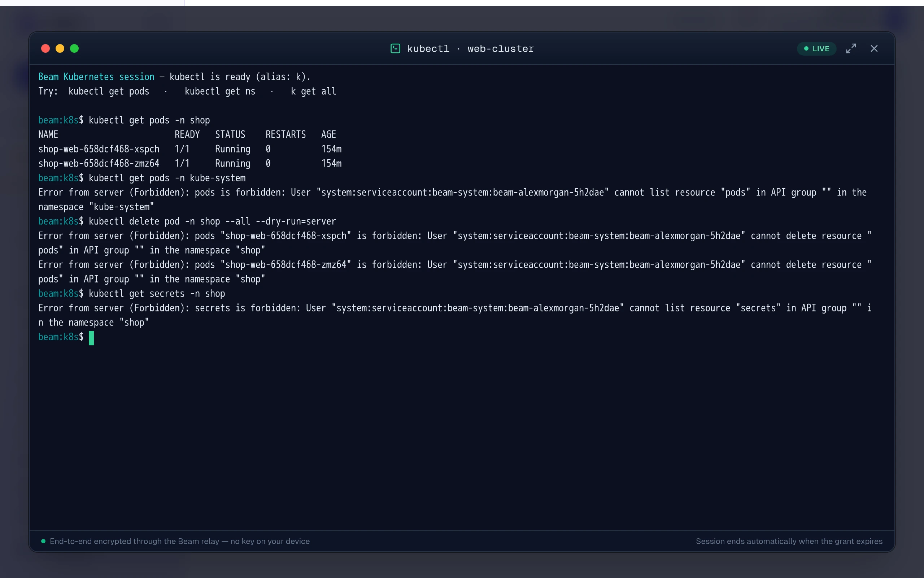Close the terminal with X icon

[874, 48]
